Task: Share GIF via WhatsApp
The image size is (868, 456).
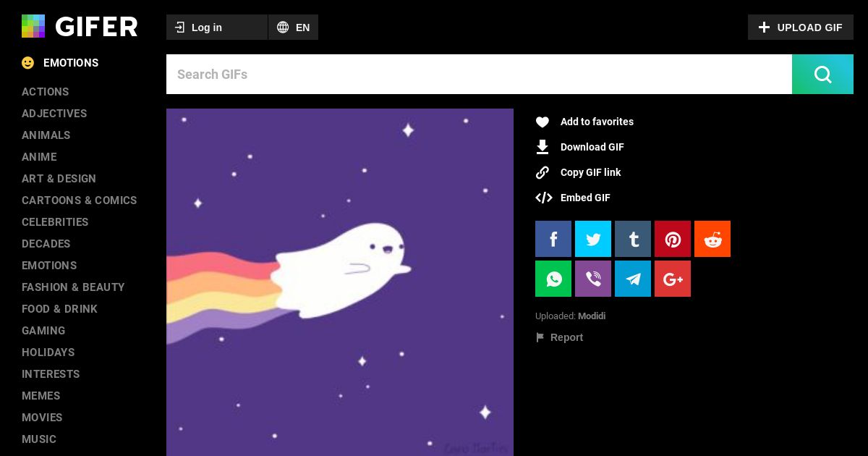Action: click(553, 279)
